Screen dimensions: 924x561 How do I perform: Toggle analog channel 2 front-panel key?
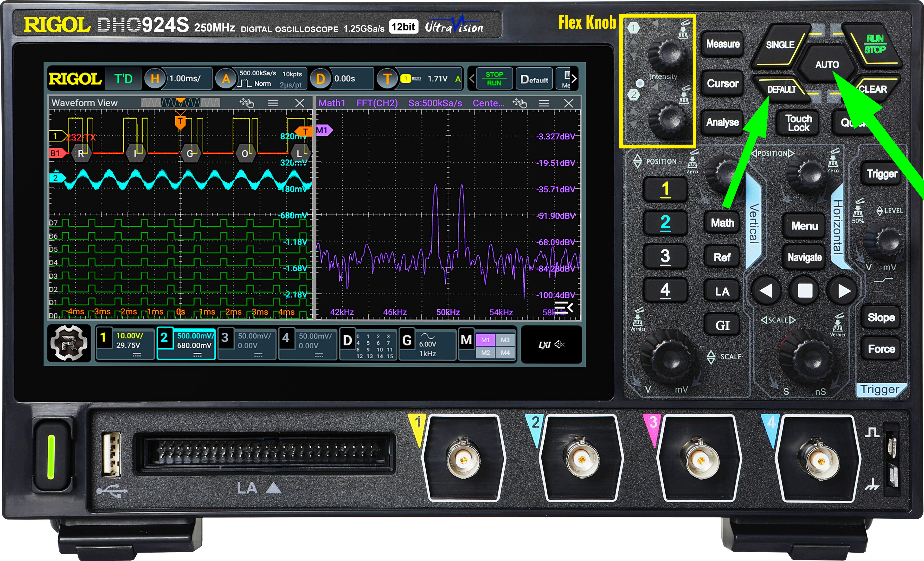point(665,223)
